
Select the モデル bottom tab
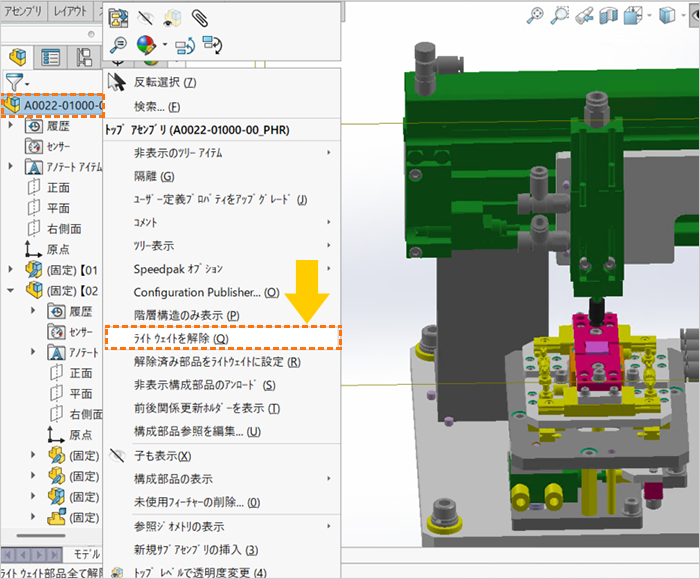[87, 554]
